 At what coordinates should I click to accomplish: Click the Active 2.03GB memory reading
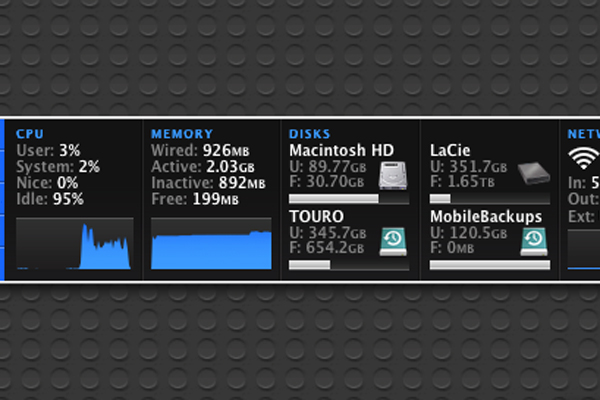(x=203, y=167)
